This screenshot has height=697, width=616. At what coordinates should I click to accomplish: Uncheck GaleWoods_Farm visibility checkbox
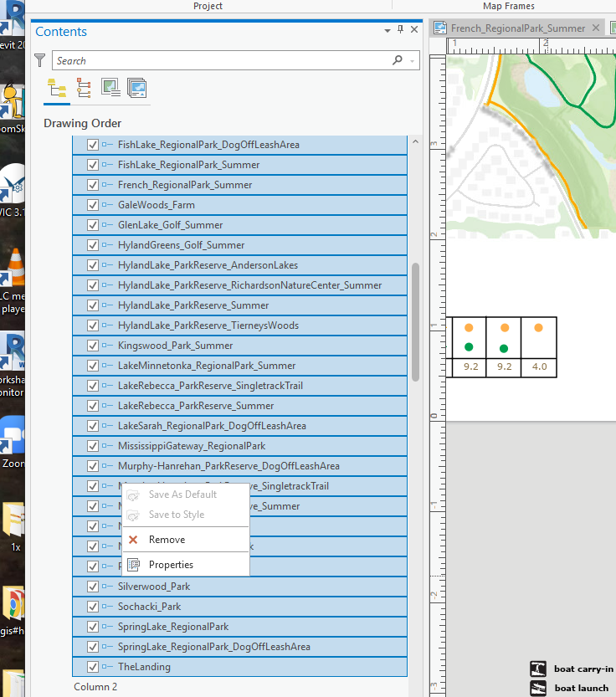coord(93,205)
